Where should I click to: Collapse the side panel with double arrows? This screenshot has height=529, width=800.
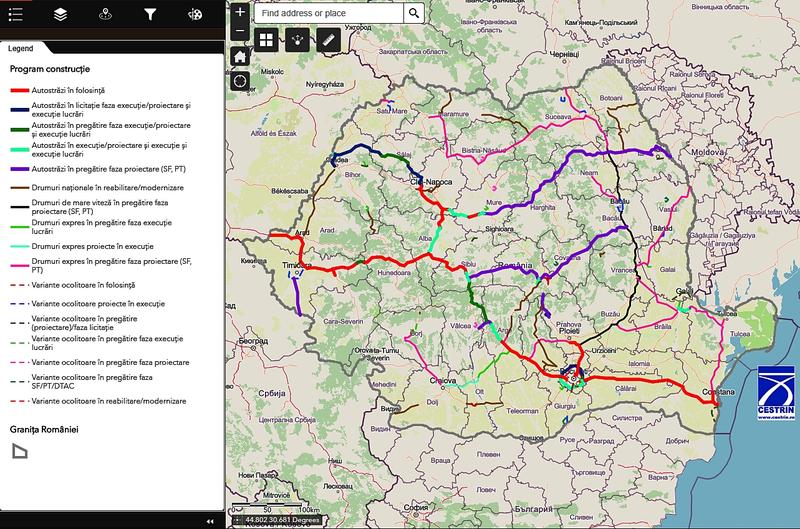211,521
